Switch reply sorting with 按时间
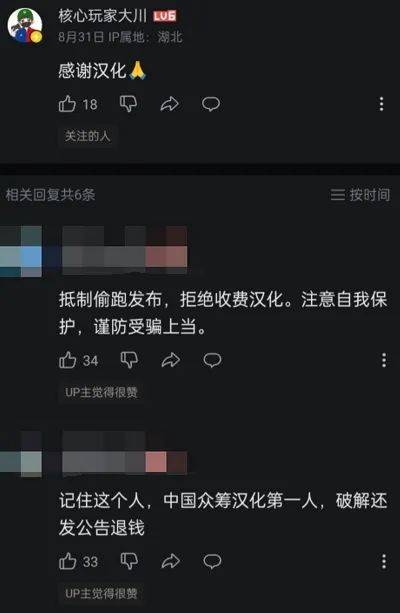 pos(360,195)
